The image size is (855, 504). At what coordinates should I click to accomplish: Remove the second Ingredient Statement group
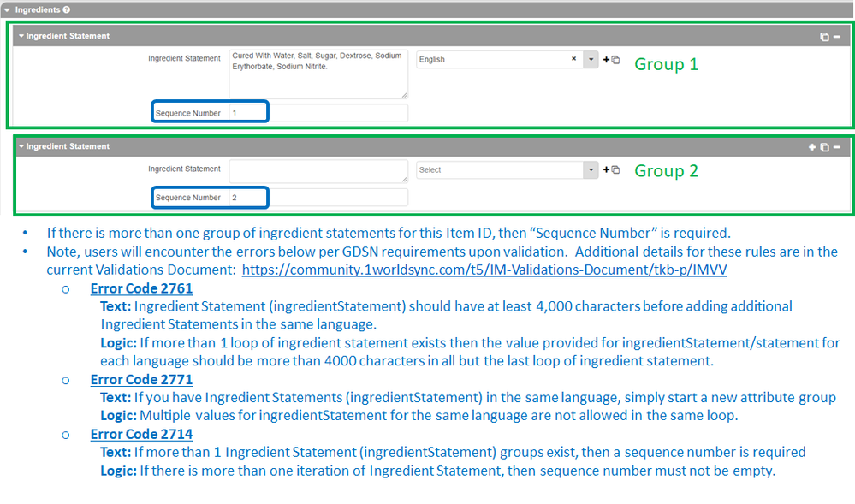[x=836, y=147]
